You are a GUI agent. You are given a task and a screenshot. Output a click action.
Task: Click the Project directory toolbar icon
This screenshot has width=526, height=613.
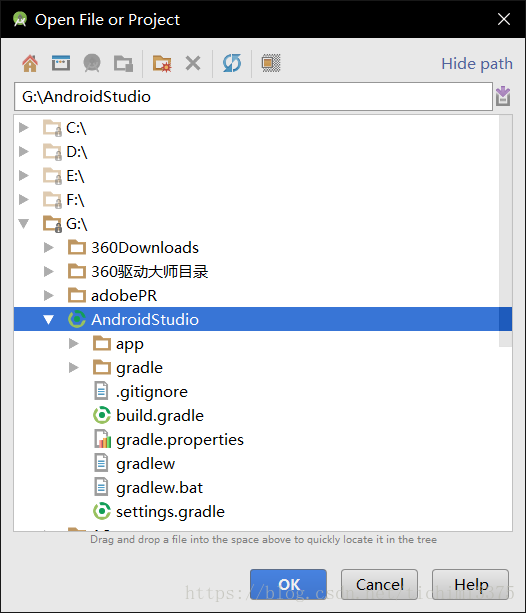point(92,63)
